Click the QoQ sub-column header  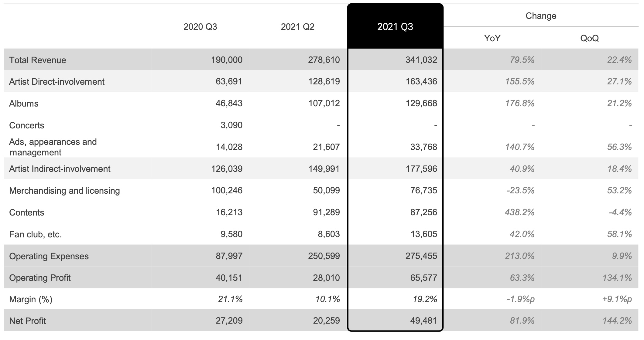coord(589,38)
